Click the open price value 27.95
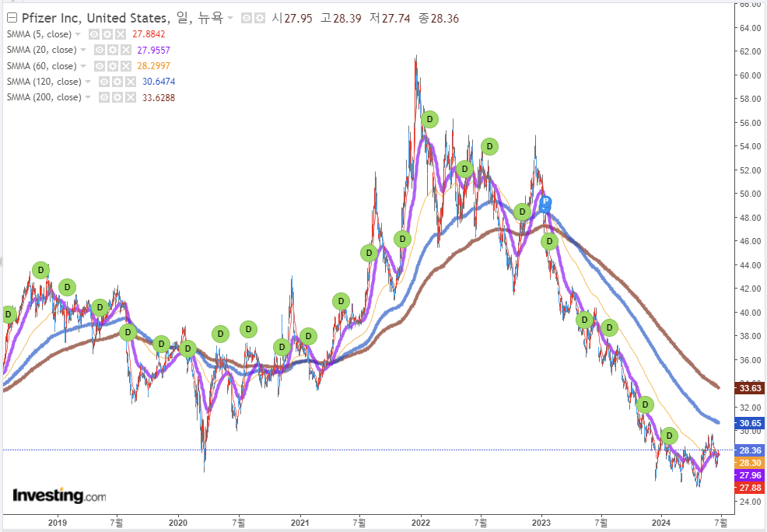Screen dimensions: 767x532 click(299, 19)
